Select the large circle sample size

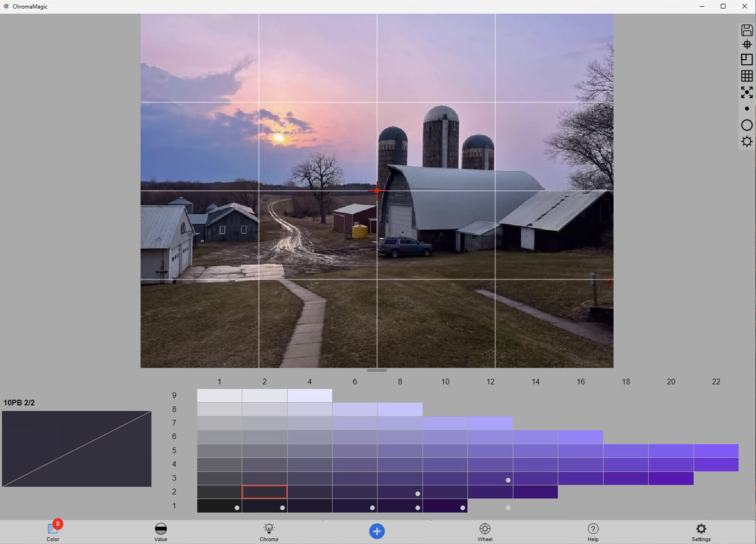747,125
